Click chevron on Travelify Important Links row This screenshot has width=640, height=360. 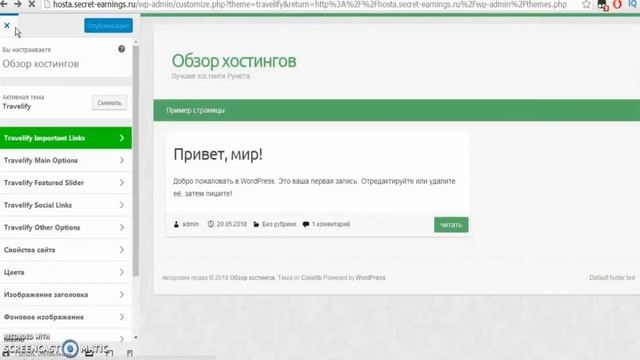pos(122,138)
